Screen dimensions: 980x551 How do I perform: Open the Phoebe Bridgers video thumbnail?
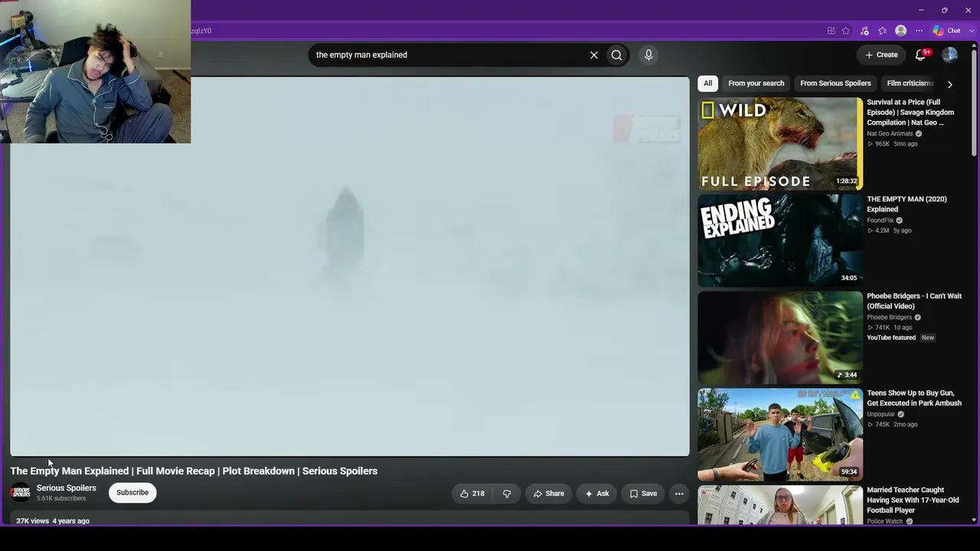[779, 337]
